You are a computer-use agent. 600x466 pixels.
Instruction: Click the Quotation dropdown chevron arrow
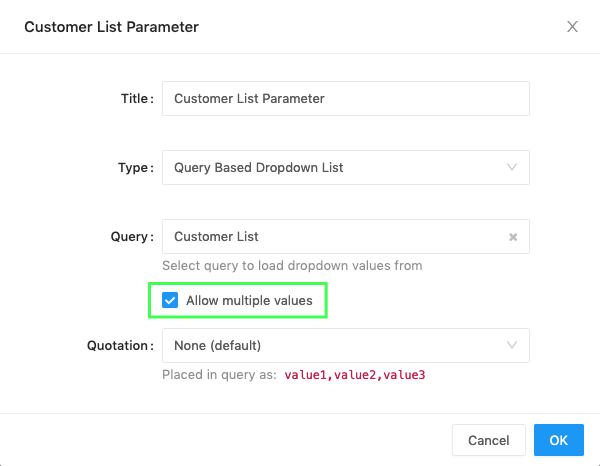(512, 346)
